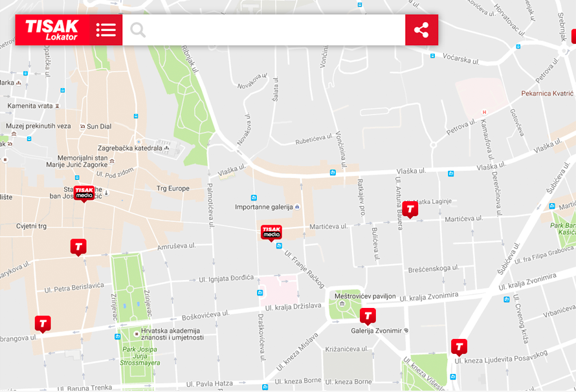Click the red share button

click(x=422, y=30)
